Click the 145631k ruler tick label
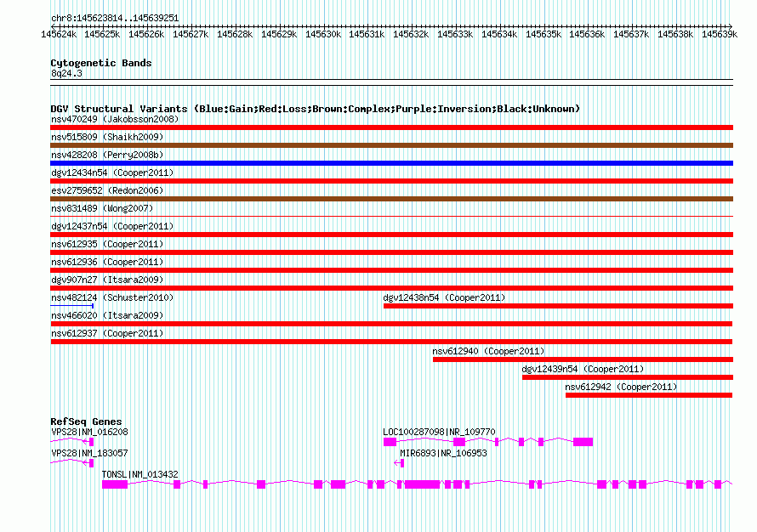757x532 pixels. pos(367,34)
